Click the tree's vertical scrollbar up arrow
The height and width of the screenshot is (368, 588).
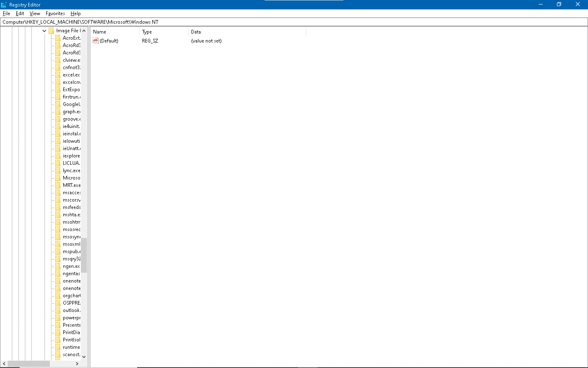coord(84,31)
